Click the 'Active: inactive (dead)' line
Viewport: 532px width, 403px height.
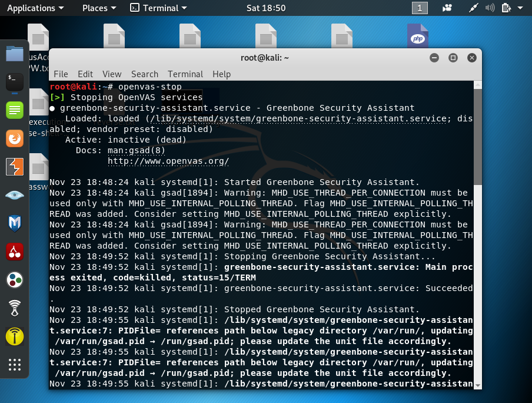[125, 140]
